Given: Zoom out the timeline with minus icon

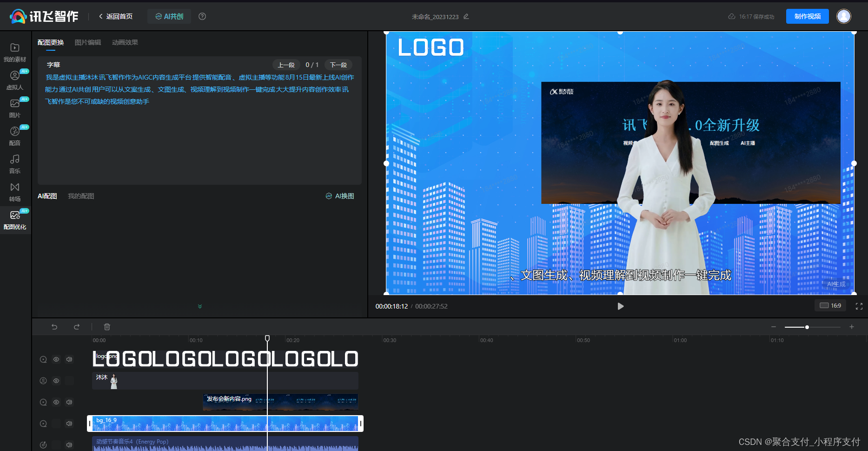Looking at the screenshot, I should pos(774,327).
